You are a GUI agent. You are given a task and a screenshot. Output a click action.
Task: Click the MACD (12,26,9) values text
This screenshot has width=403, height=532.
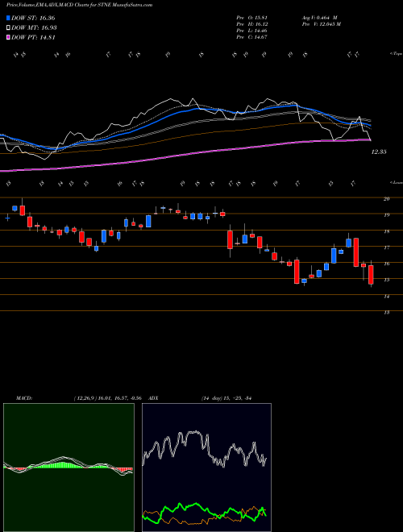tap(107, 398)
